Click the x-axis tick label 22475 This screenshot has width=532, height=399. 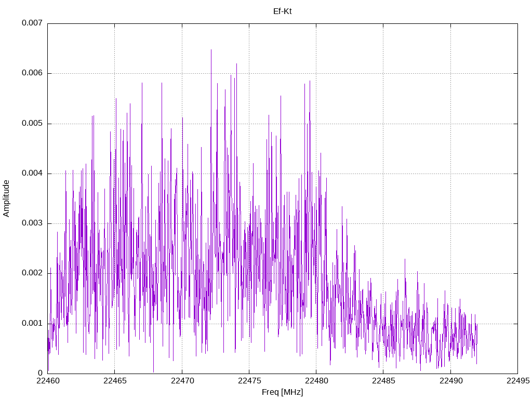pyautogui.click(x=249, y=381)
